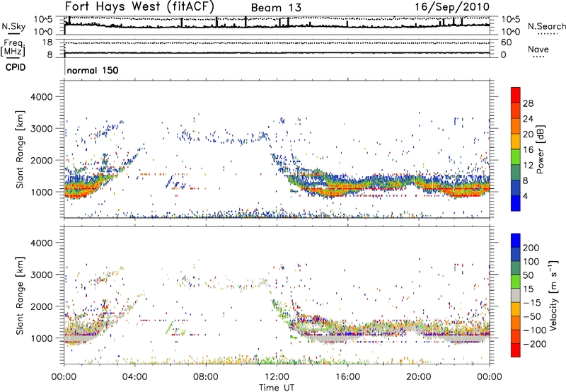Image resolution: width=566 pixels, height=392 pixels.
Task: Click the "-100" value on the velocity scale
Action: (x=534, y=330)
